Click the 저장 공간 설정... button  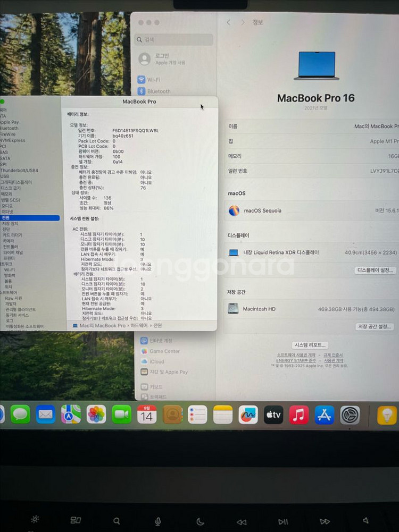(375, 326)
